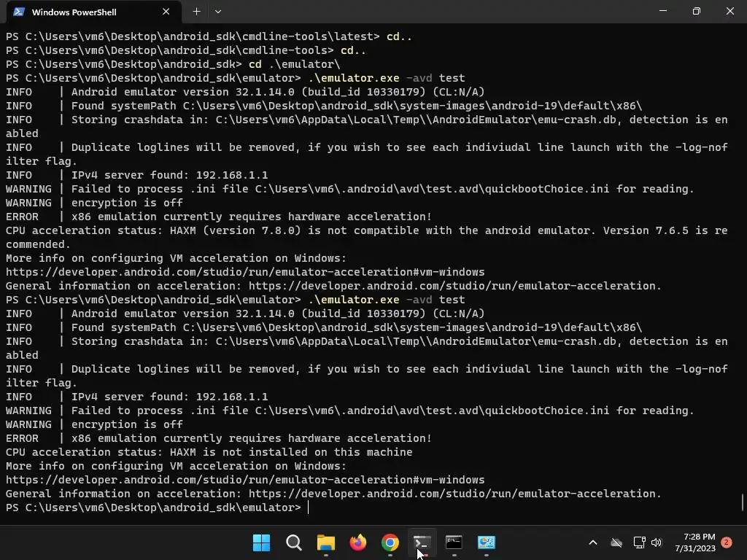The width and height of the screenshot is (747, 560).
Task: Open the Windows Start menu
Action: click(x=261, y=542)
